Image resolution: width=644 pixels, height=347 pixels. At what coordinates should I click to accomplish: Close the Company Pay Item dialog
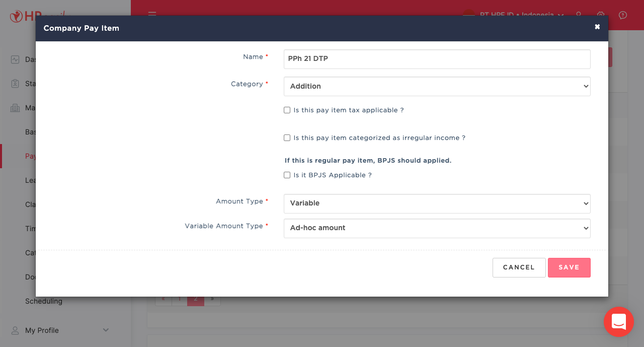597,27
